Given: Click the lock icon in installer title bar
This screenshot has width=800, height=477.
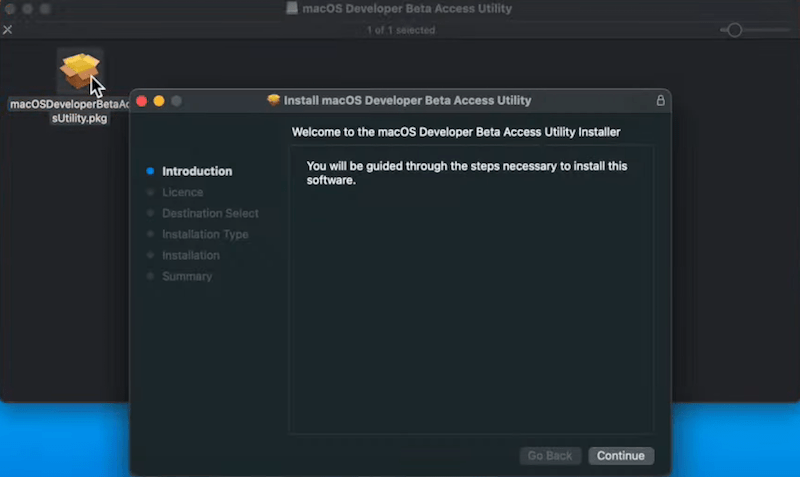Looking at the screenshot, I should (661, 100).
